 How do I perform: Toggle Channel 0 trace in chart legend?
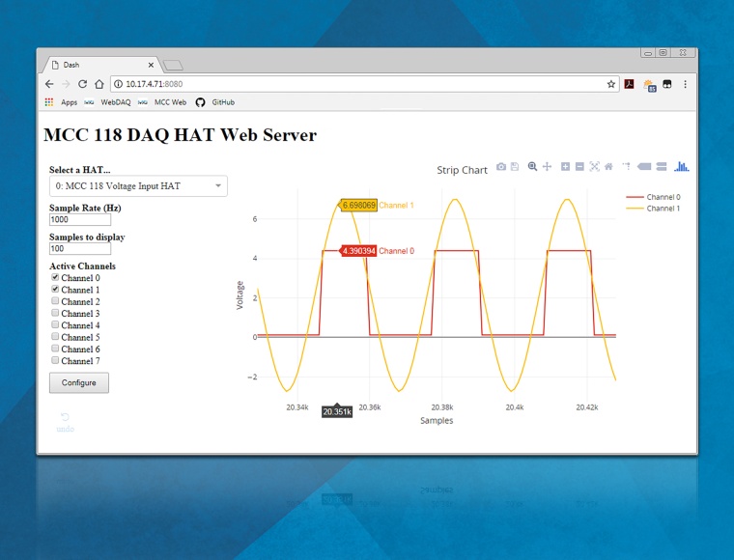pos(654,197)
